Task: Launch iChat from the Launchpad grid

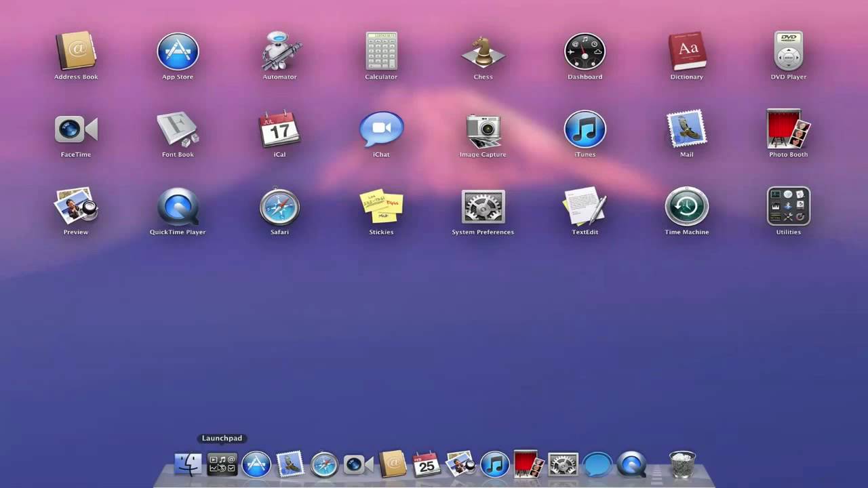Action: coord(381,129)
